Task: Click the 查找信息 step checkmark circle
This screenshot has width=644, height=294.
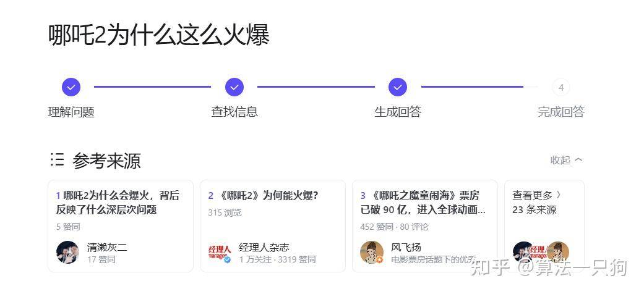Action: tap(234, 87)
